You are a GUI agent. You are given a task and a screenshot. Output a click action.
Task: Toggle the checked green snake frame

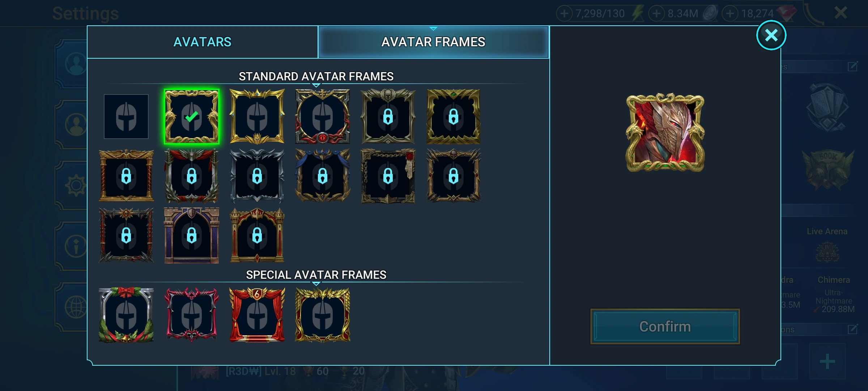click(x=192, y=117)
